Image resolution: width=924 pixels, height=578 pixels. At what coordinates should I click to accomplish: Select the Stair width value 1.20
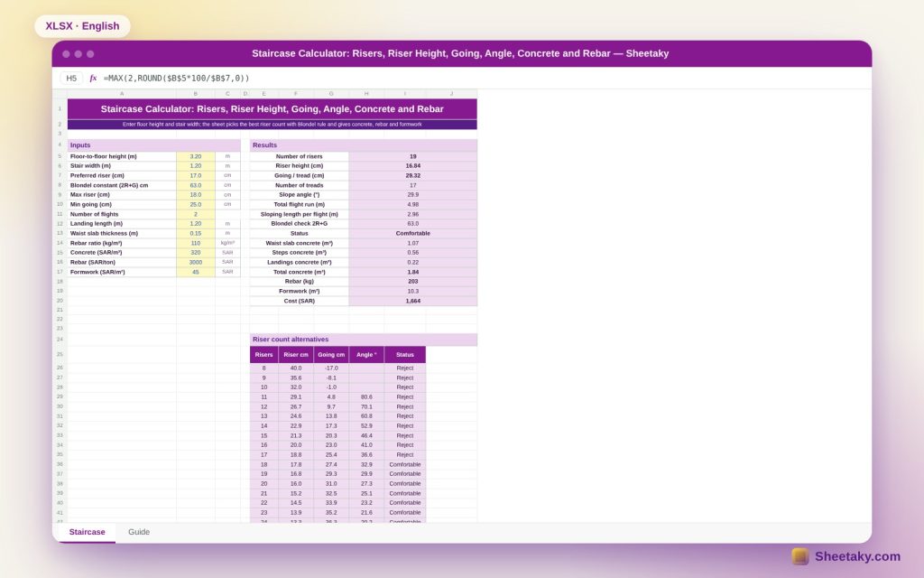[x=196, y=166]
